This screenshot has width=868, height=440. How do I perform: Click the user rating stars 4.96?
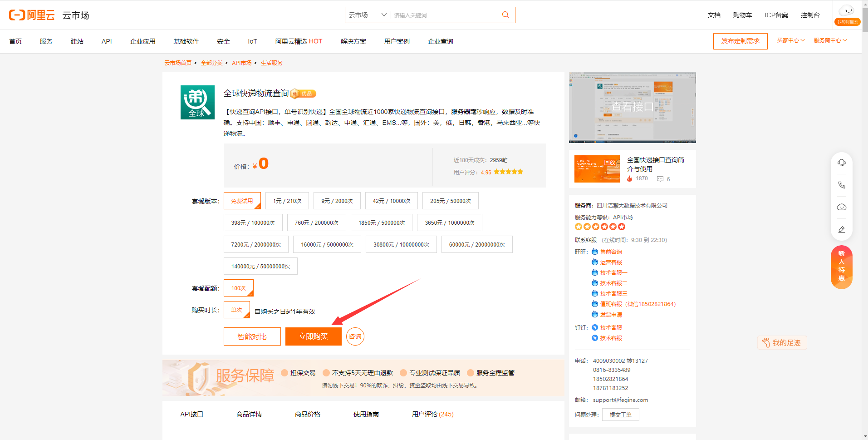[x=508, y=172]
